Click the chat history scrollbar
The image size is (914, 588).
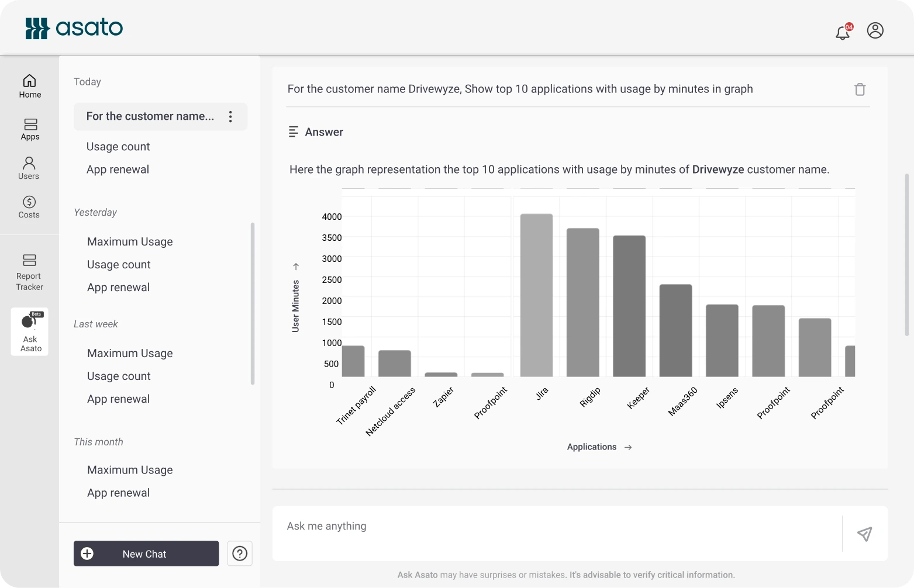pos(253,303)
